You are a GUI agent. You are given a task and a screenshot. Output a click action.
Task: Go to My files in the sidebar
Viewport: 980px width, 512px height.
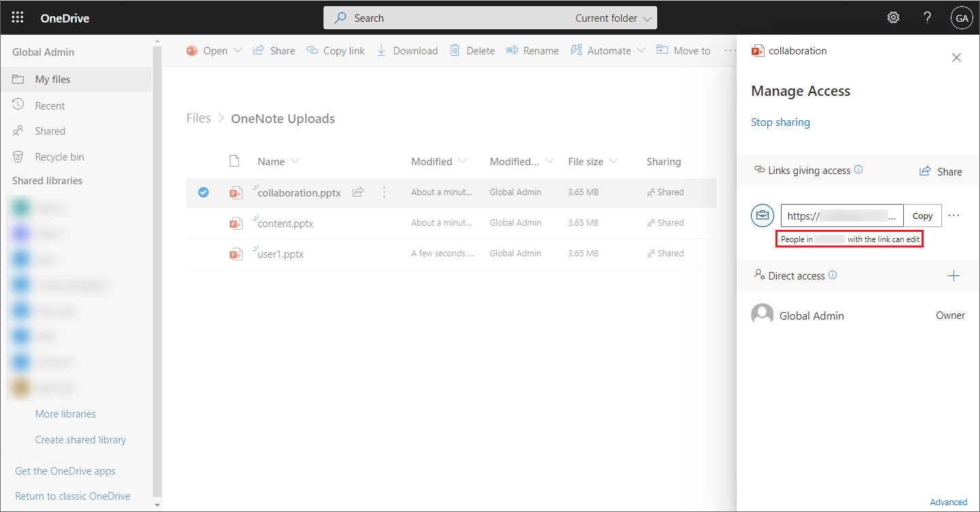tap(76, 80)
